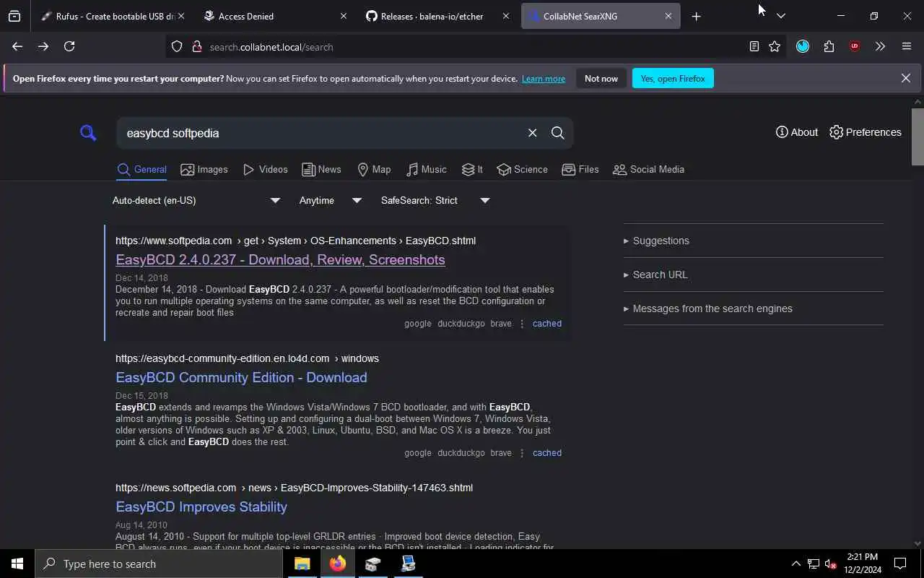Screen dimensions: 924x578
Task: Go forward to the next page
Action: [x=43, y=46]
